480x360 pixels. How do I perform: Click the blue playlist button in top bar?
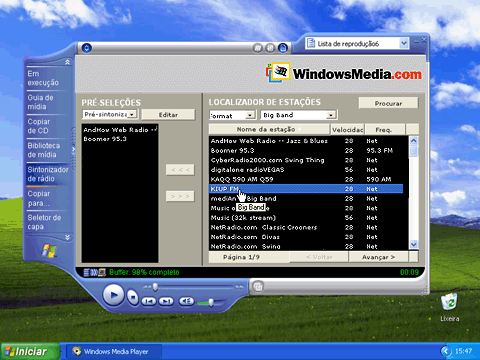pos(283,48)
